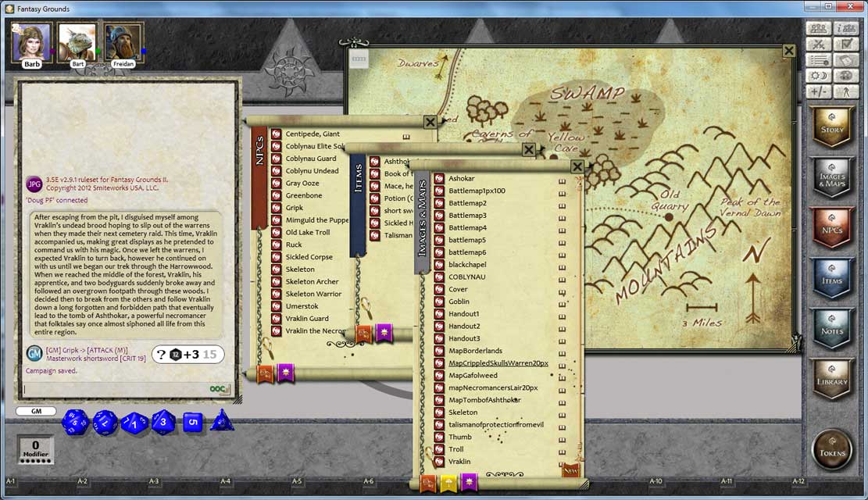Click the +/- effects icon
Image resolution: width=868 pixels, height=500 pixels.
click(818, 91)
